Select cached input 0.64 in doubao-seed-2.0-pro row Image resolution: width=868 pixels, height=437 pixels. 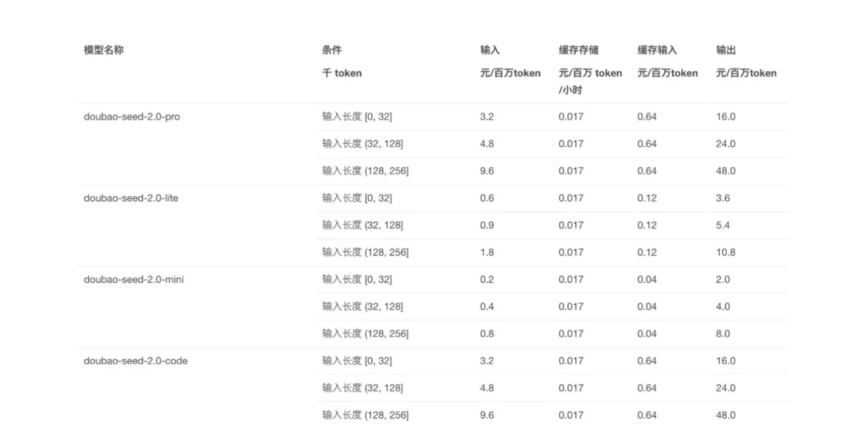(647, 117)
